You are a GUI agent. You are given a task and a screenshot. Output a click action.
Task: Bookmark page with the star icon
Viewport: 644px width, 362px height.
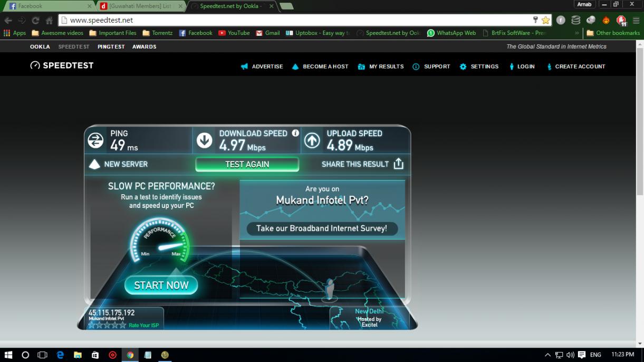click(545, 20)
